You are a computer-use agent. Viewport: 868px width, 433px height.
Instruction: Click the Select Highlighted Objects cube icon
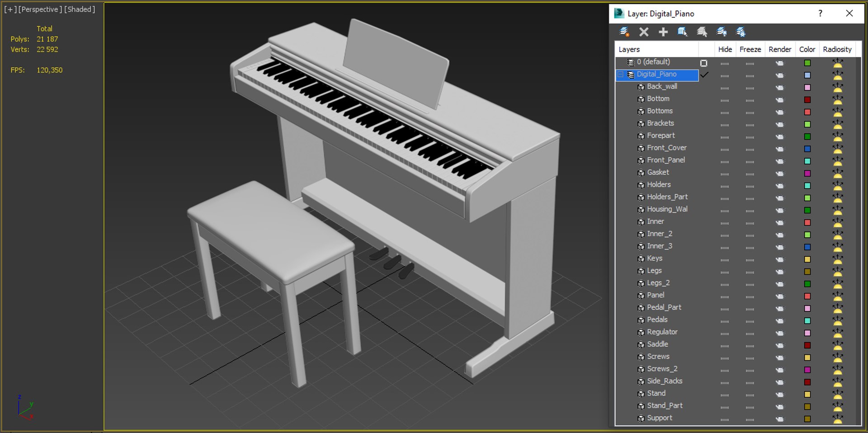pyautogui.click(x=683, y=32)
